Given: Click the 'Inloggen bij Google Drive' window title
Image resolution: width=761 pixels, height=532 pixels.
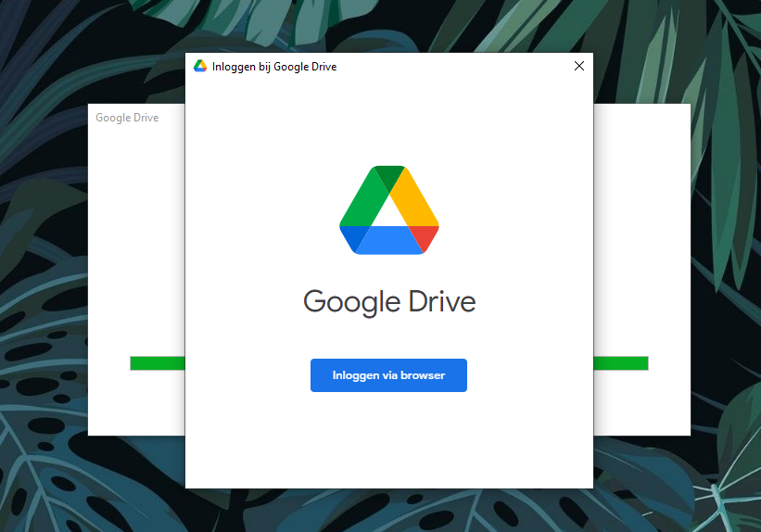Looking at the screenshot, I should [x=274, y=67].
